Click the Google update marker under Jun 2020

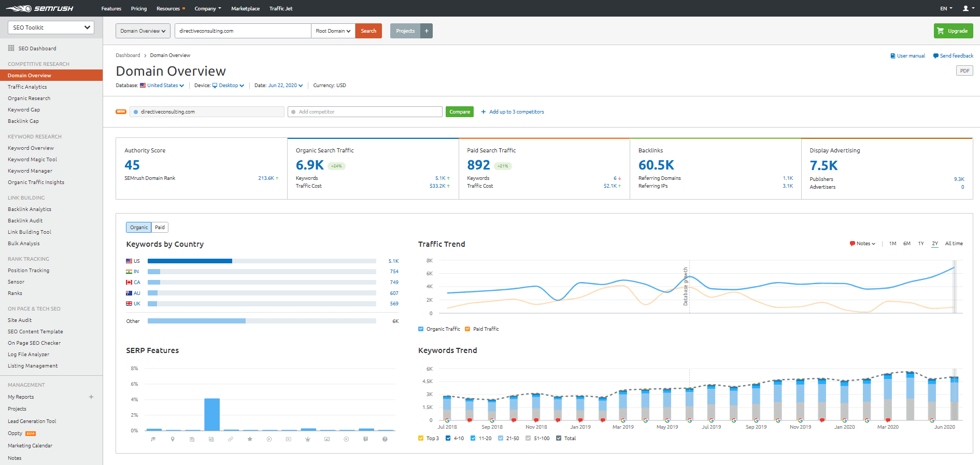click(932, 420)
